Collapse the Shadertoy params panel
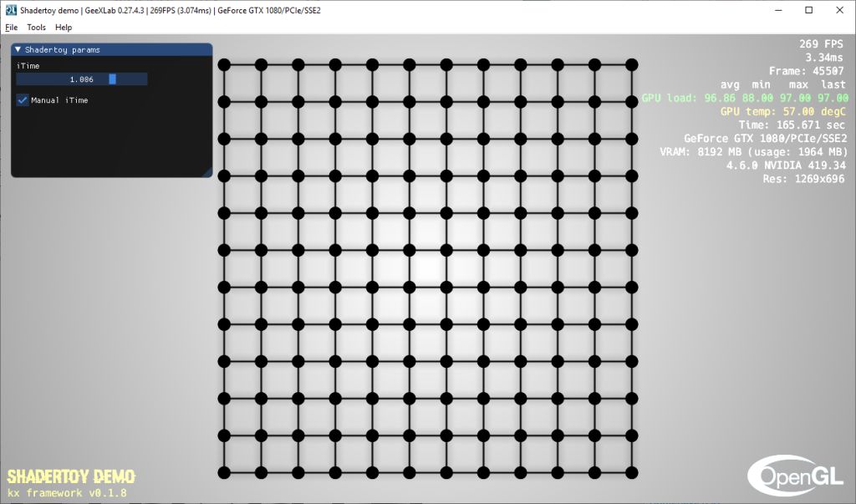Image resolution: width=856 pixels, height=504 pixels. 18,49
